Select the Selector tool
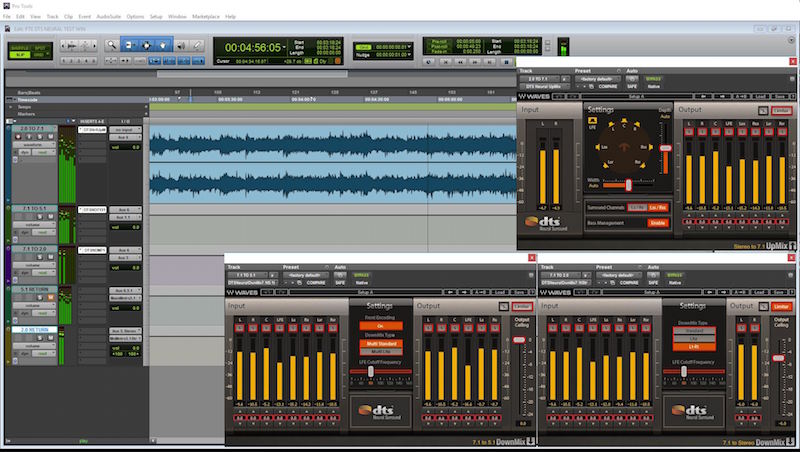Image resolution: width=800 pixels, height=452 pixels. click(146, 45)
